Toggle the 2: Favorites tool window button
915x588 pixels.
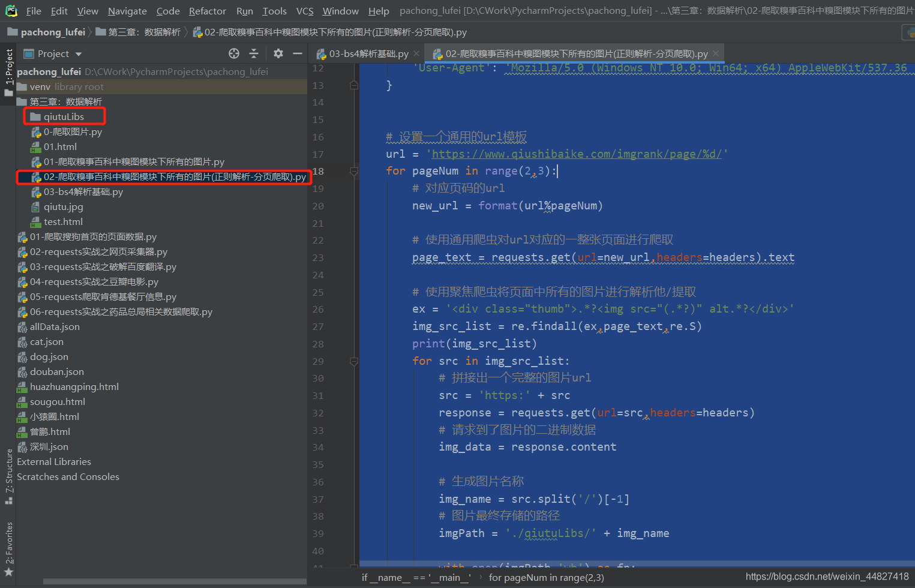coord(8,549)
